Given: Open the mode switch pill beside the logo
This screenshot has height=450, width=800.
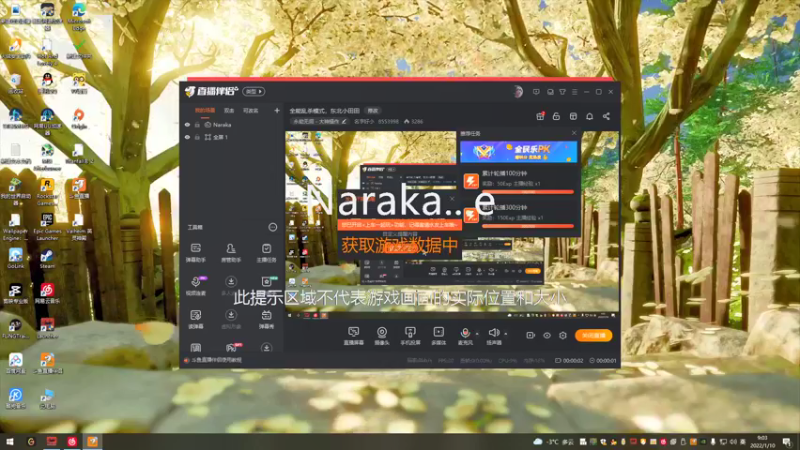Looking at the screenshot, I should (x=254, y=91).
